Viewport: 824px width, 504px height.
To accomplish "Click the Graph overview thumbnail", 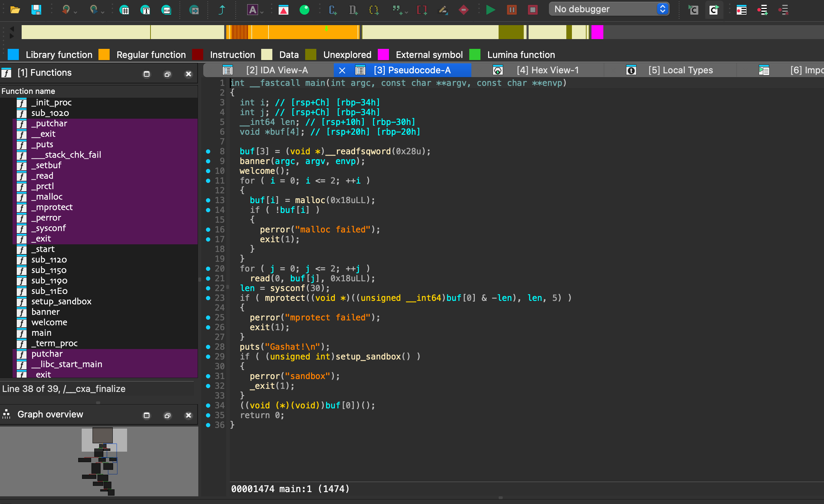I will [99, 461].
